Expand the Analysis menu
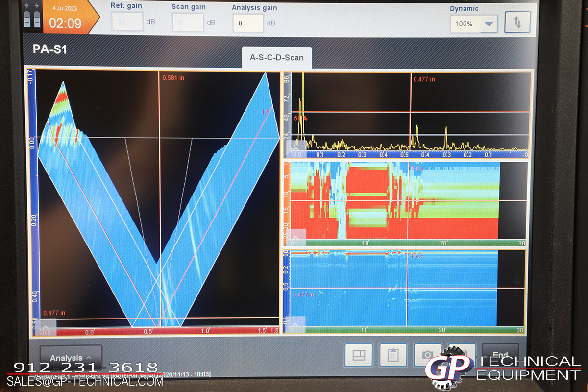Screen dimensions: 588x392 pos(71,358)
